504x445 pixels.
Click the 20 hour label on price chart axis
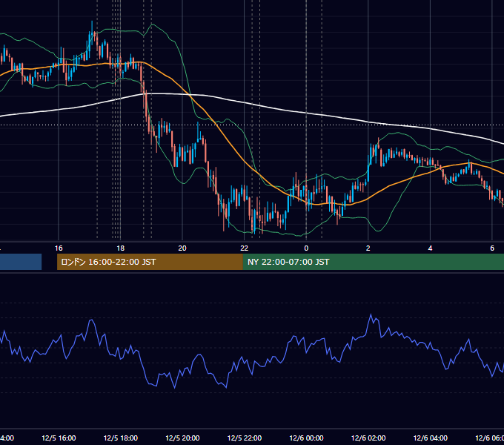point(182,248)
